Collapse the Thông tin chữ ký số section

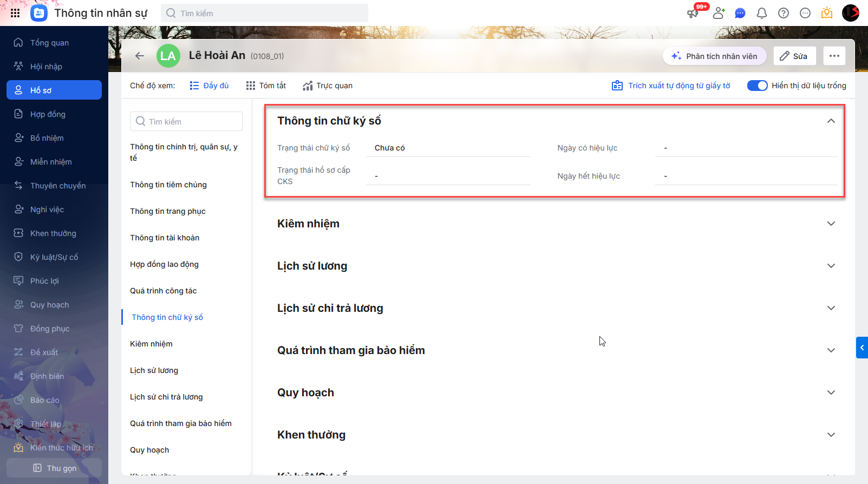[x=831, y=121]
